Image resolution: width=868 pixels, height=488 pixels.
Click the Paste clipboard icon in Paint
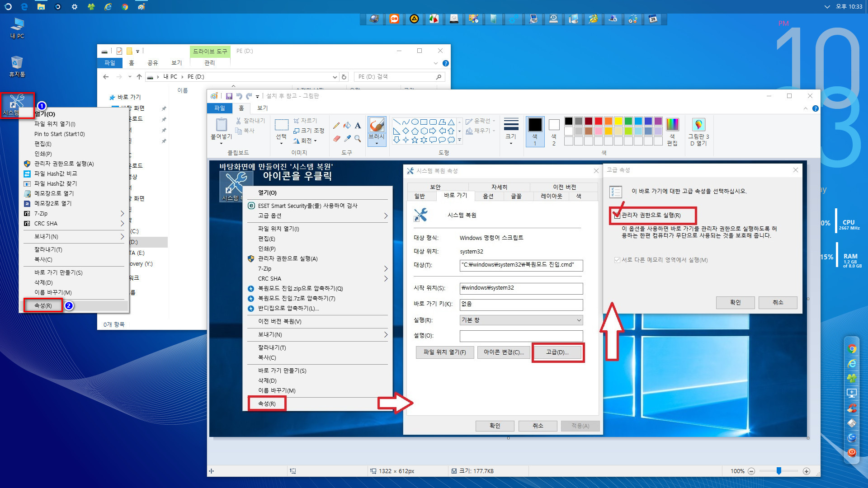(222, 124)
